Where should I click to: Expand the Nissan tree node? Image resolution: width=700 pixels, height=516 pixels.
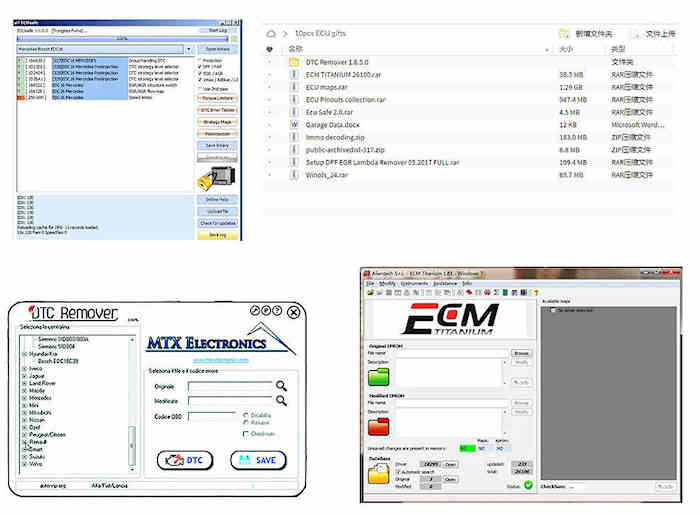[x=25, y=420]
